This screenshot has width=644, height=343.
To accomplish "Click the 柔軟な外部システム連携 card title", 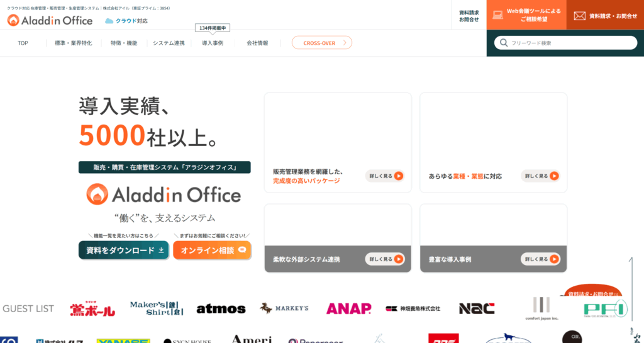I will pos(306,260).
